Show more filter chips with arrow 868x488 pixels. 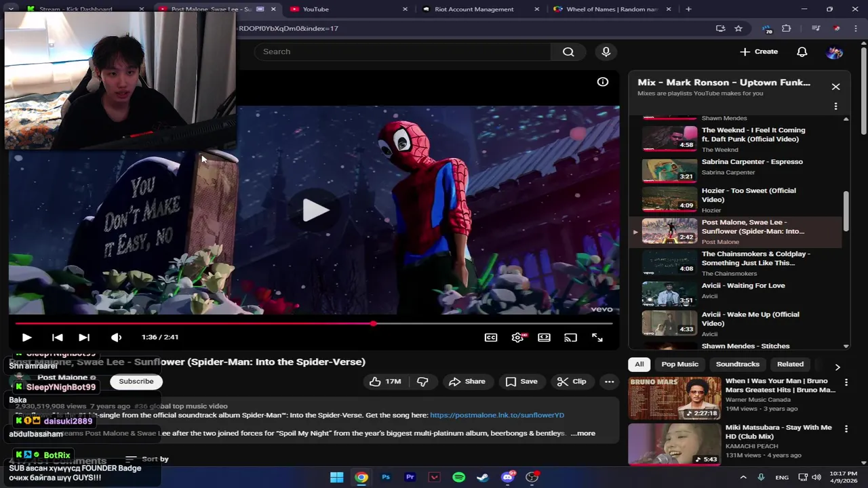click(x=837, y=367)
